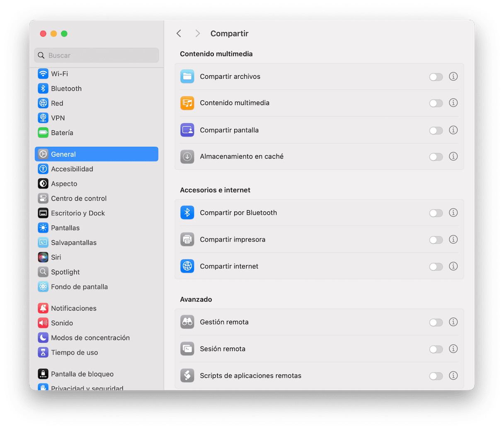Click the Pantalla de bloqueo icon
Screen dimensions: 504x429
pos(43,374)
